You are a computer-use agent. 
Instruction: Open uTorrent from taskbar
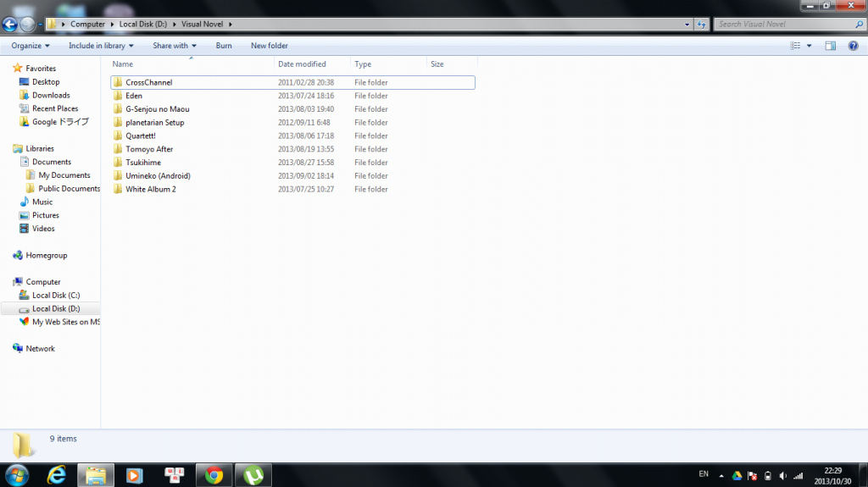coord(253,475)
